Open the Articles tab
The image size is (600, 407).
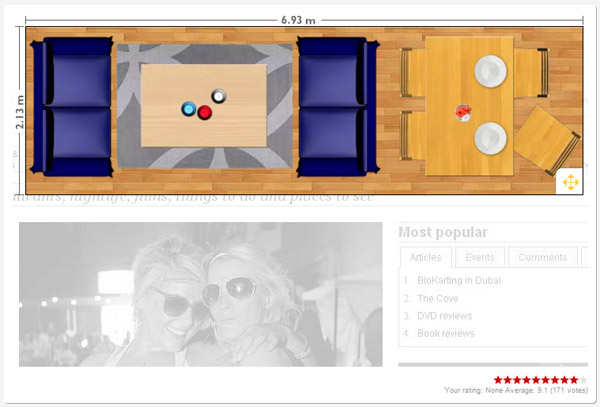[x=426, y=257]
